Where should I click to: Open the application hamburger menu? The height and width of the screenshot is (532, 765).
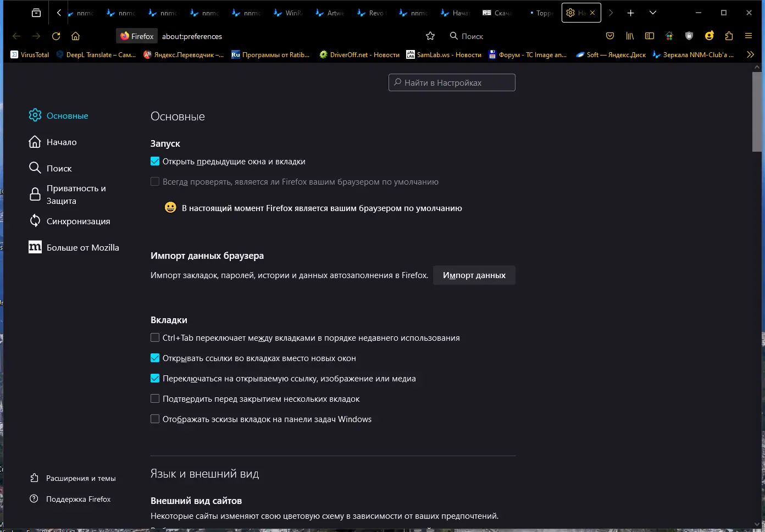click(x=749, y=36)
